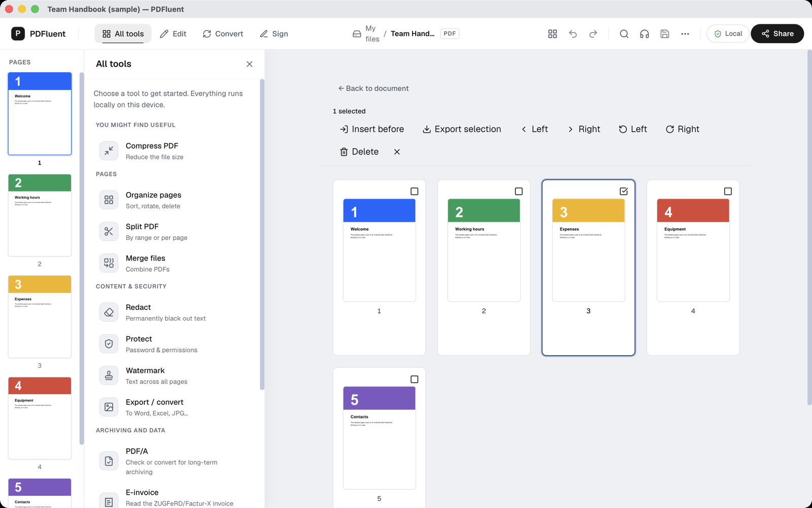The height and width of the screenshot is (508, 812).
Task: Open page 2 thumbnail in Pages sidebar
Action: (40, 215)
